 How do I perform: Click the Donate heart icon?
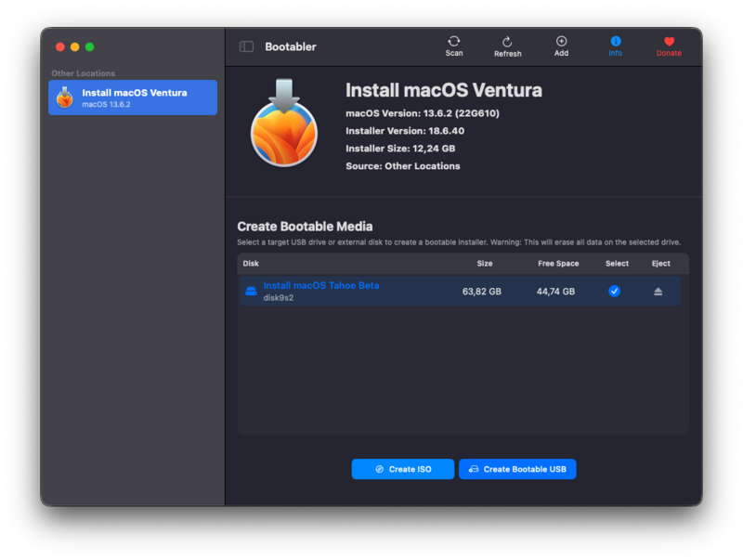(669, 42)
